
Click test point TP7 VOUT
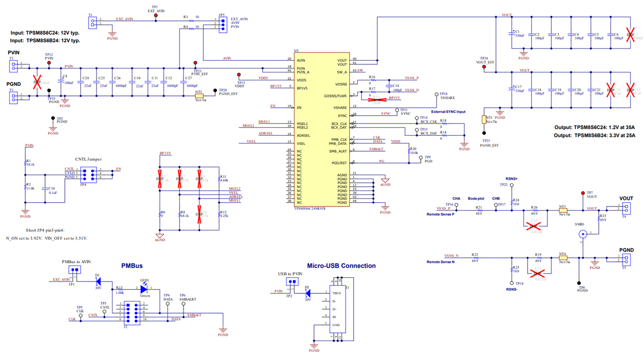coord(584,192)
